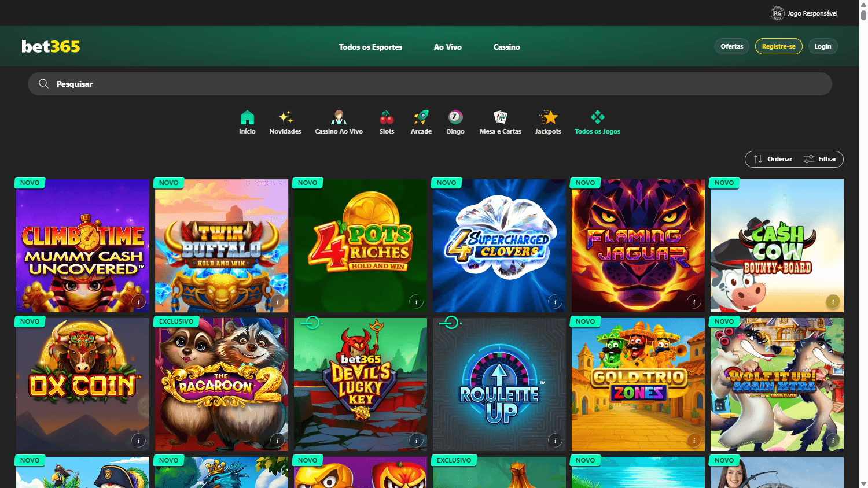
Task: Click the Login button
Action: pos(823,46)
